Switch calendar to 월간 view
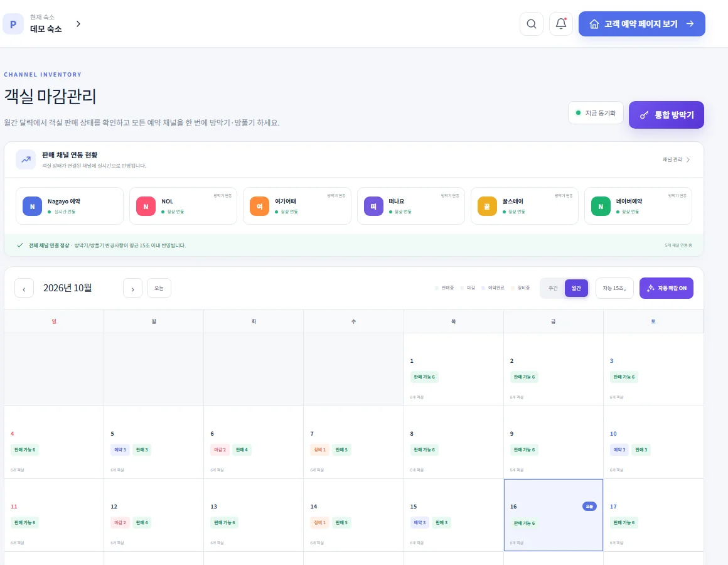 tap(576, 288)
